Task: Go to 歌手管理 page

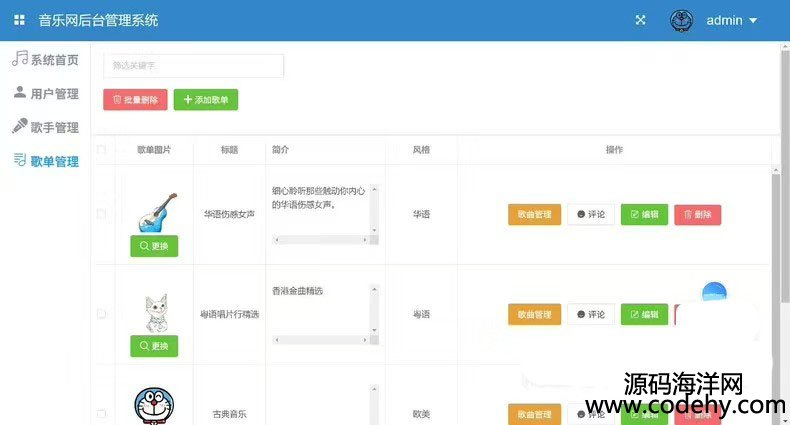Action: [x=54, y=128]
